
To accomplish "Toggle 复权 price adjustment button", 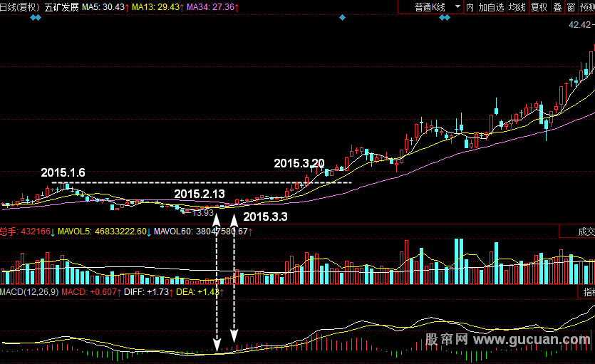I will click(539, 6).
